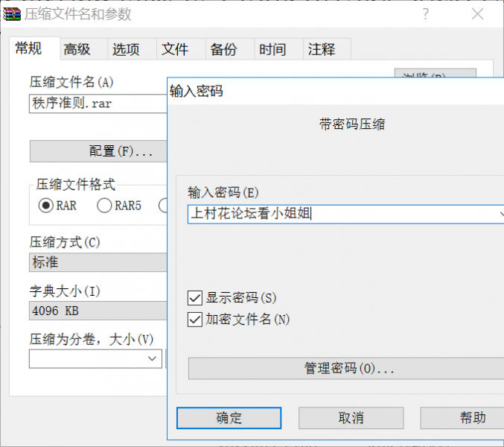504x447 pixels.
Task: Click the WinRAR icon in title bar
Action: coord(13,14)
